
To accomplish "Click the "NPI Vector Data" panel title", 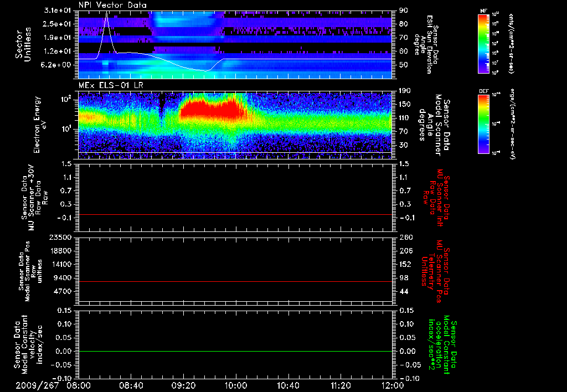I will pyautogui.click(x=112, y=5).
